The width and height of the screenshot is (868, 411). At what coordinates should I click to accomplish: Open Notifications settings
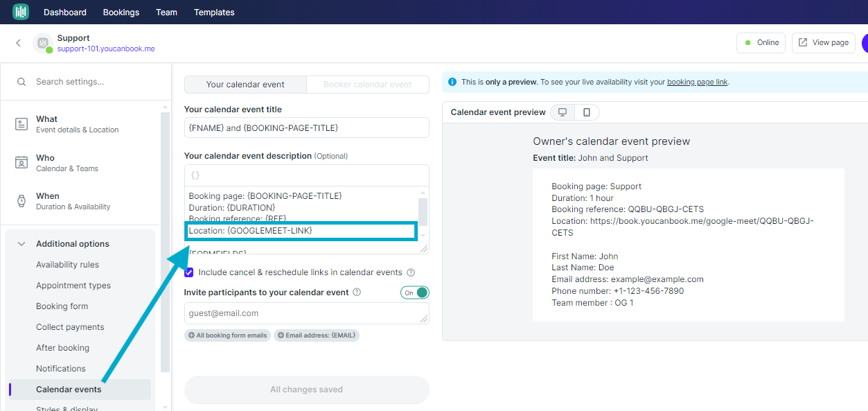click(61, 369)
